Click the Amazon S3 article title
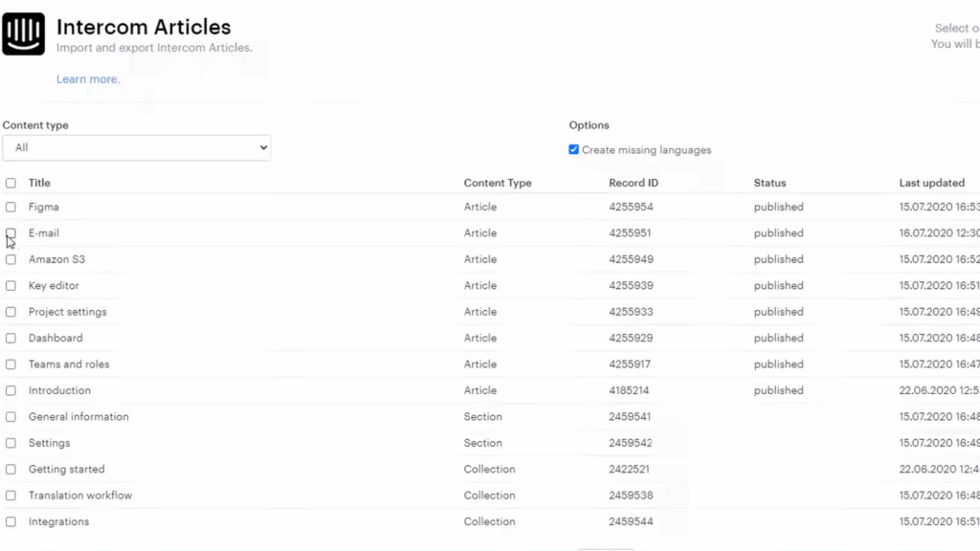980x551 pixels. coord(56,259)
